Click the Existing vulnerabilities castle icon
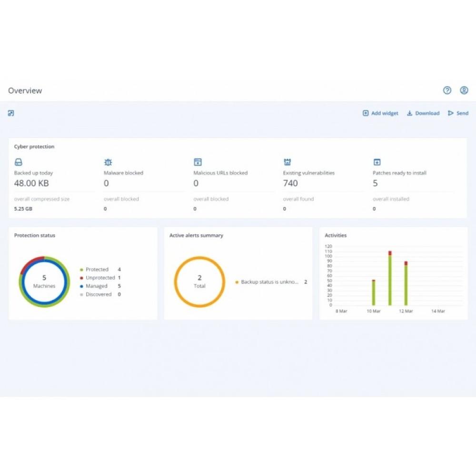Viewport: 476px width, 476px height. (287, 162)
